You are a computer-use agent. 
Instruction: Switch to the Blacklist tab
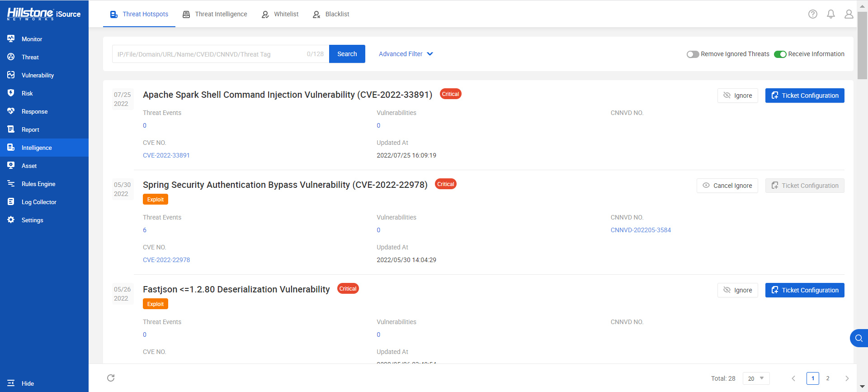pos(331,14)
